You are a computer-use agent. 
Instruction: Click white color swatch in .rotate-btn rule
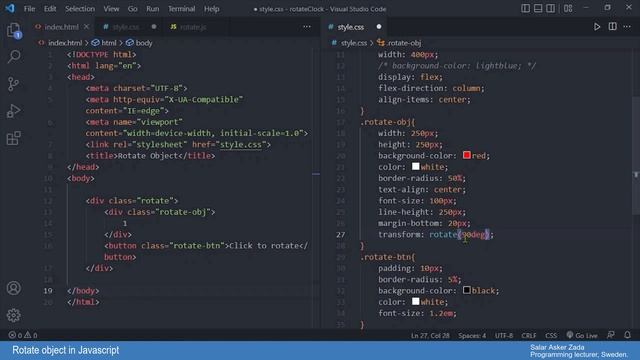pos(416,302)
